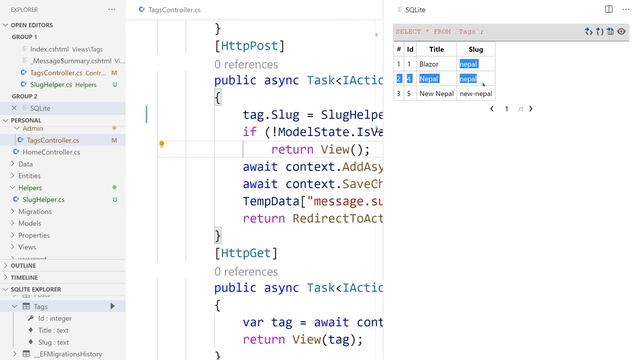This screenshot has height=360, width=640.
Task: Export SQLite results as JSON icon
Action: tap(589, 31)
